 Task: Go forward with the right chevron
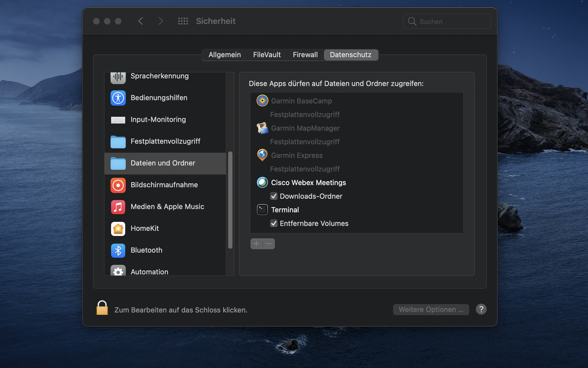[161, 21]
